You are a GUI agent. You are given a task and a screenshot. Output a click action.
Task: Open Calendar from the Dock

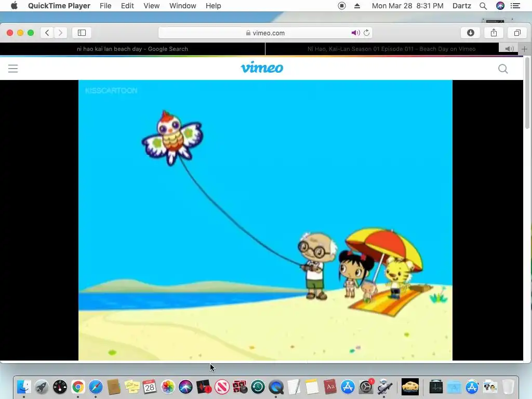click(x=150, y=387)
